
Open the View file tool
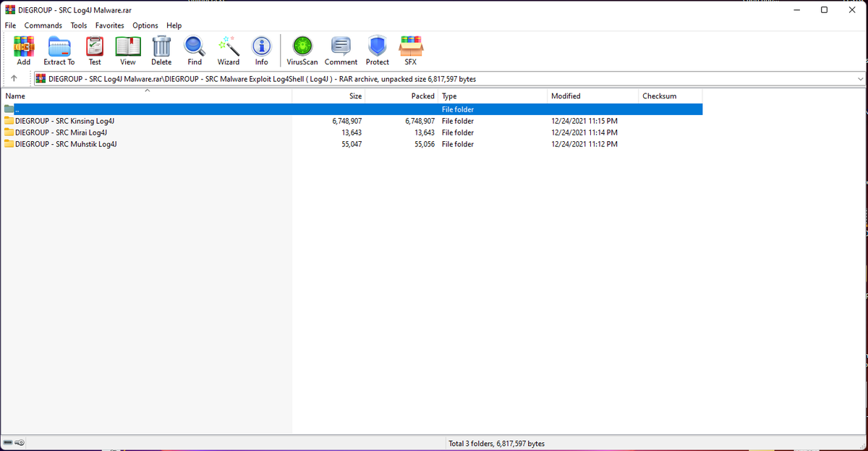pyautogui.click(x=128, y=46)
